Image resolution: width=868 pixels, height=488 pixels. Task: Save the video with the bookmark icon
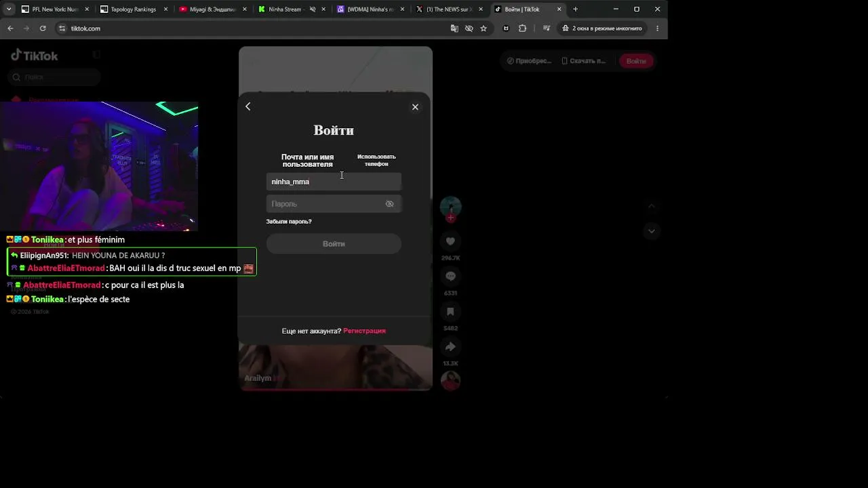pyautogui.click(x=450, y=312)
